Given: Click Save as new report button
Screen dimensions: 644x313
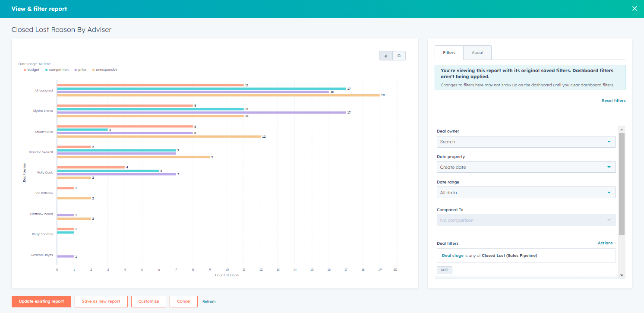Looking at the screenshot, I should click(x=101, y=301).
